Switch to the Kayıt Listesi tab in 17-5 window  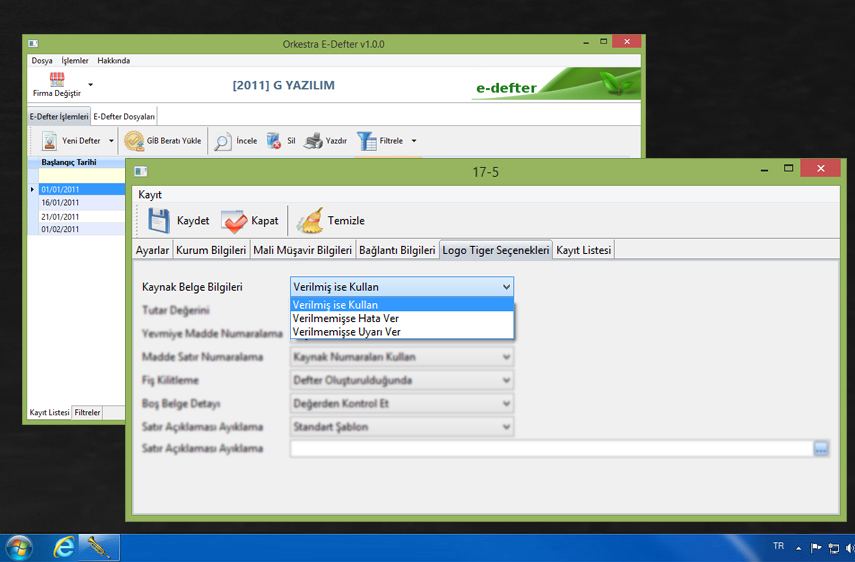click(583, 250)
